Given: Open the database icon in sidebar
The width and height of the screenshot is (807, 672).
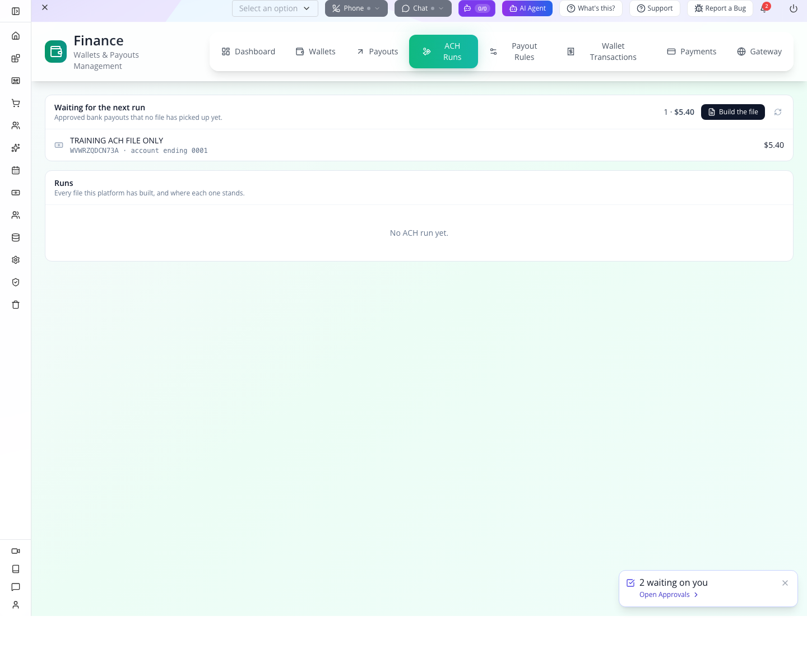Looking at the screenshot, I should (x=16, y=237).
